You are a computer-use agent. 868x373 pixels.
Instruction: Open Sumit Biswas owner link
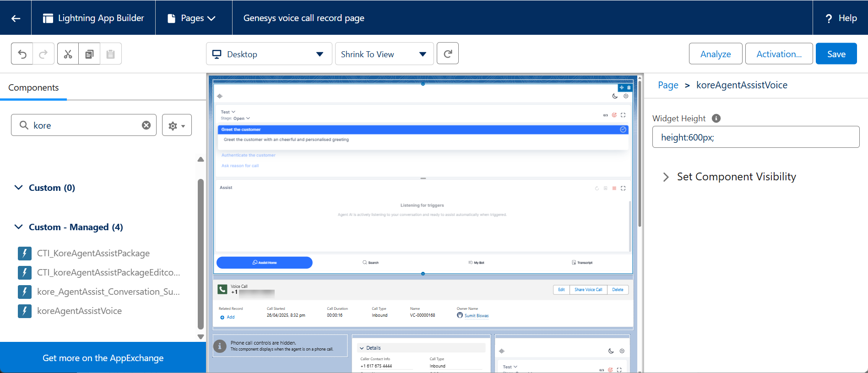476,316
